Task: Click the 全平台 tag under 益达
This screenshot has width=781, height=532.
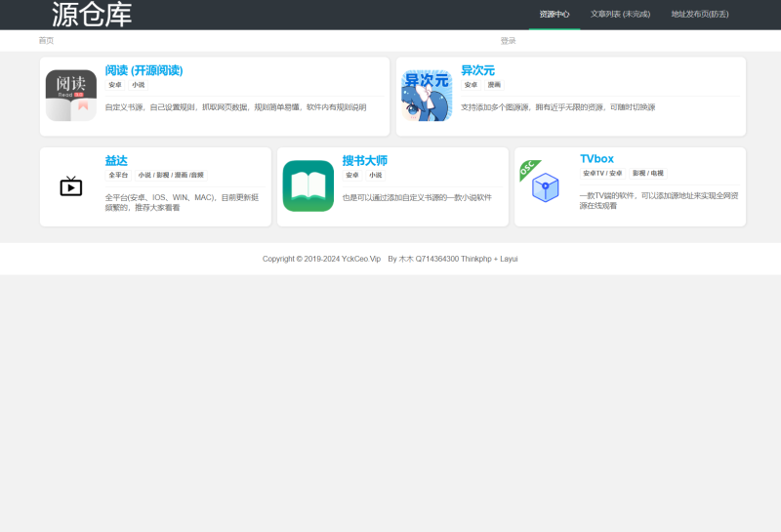Action: click(119, 176)
